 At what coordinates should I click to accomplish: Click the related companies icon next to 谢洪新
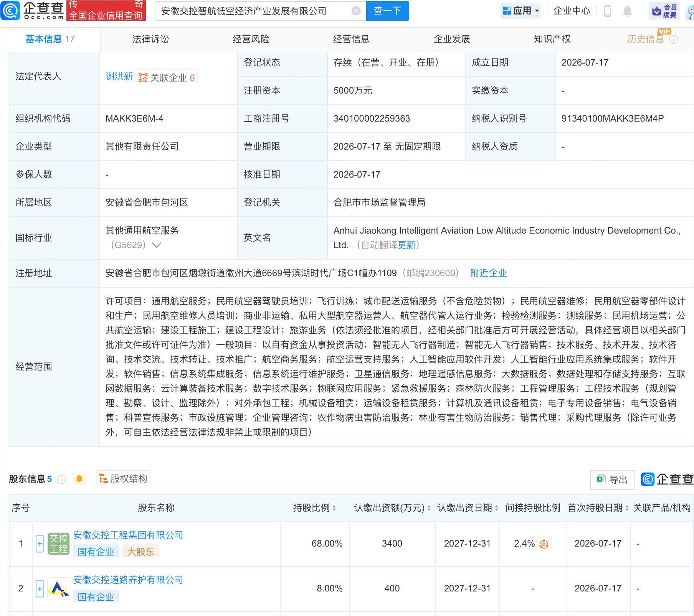click(x=143, y=78)
